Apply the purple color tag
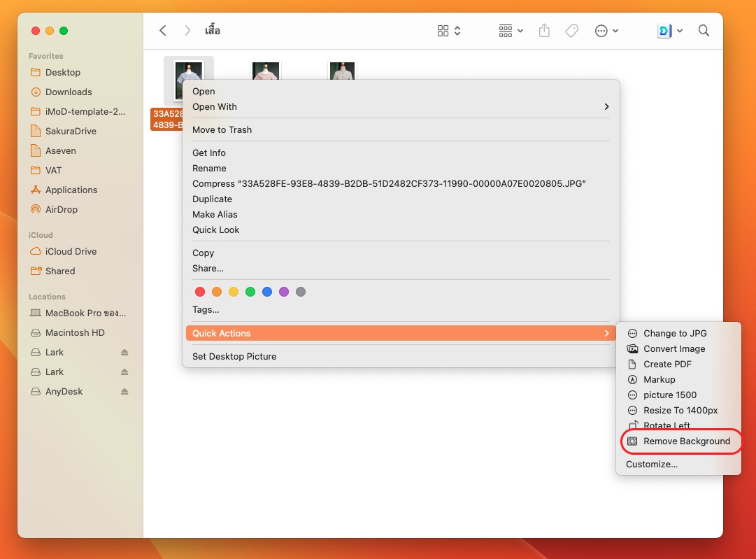This screenshot has height=559, width=756. coord(284,292)
